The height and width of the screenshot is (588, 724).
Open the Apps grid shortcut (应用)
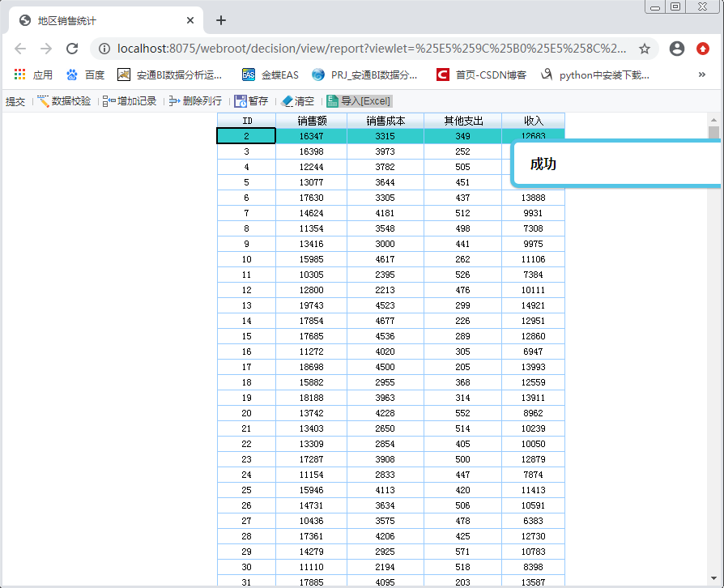pyautogui.click(x=33, y=75)
